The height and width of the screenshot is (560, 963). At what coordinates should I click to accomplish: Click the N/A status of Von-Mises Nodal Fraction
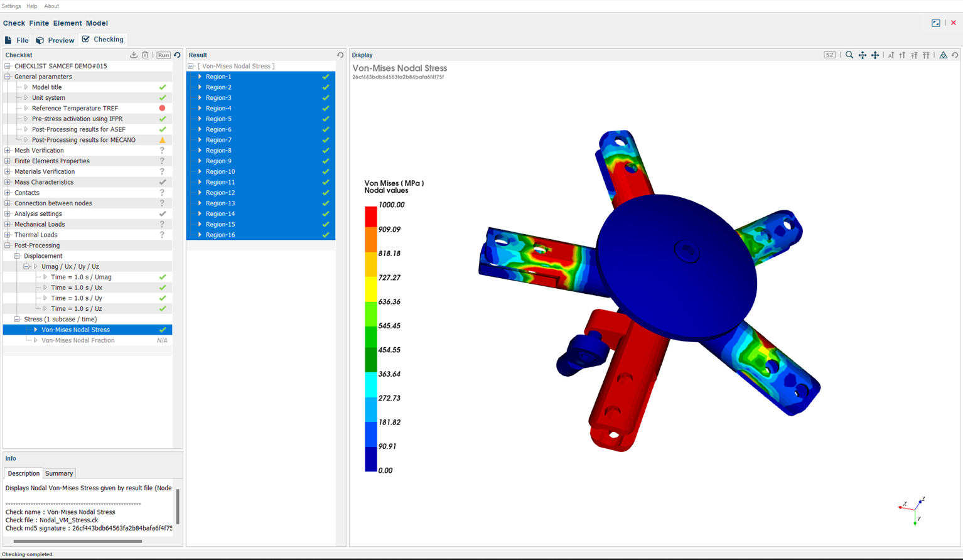coord(162,340)
